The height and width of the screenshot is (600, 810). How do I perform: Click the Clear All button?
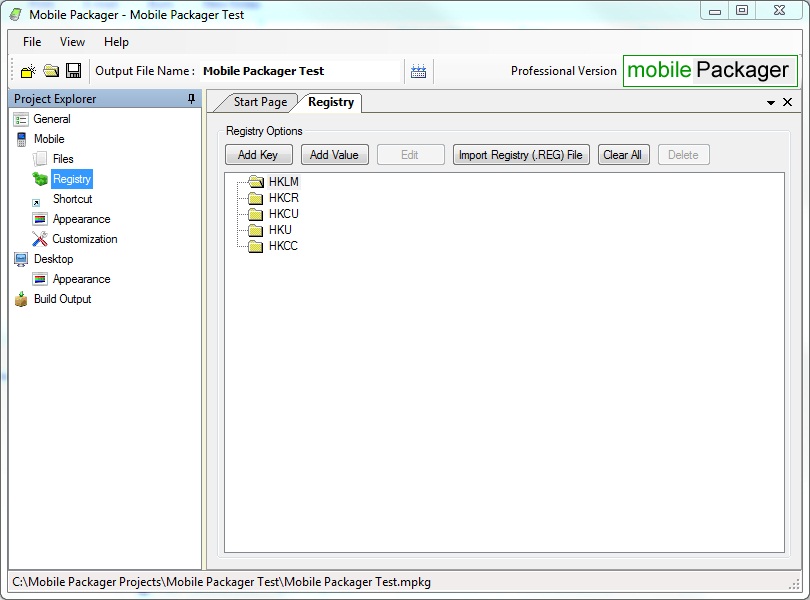(624, 155)
